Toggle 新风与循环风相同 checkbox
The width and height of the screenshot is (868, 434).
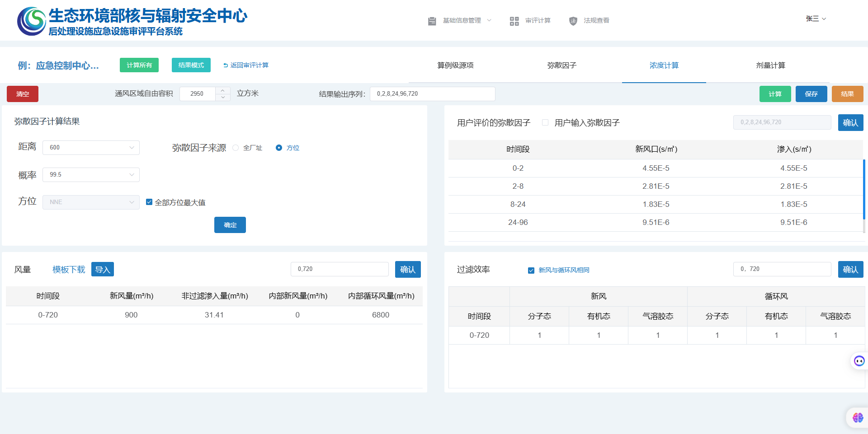pos(531,270)
